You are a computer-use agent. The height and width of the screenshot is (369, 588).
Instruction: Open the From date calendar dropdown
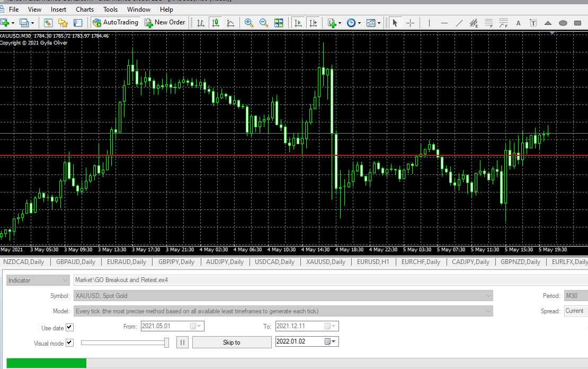tap(196, 326)
